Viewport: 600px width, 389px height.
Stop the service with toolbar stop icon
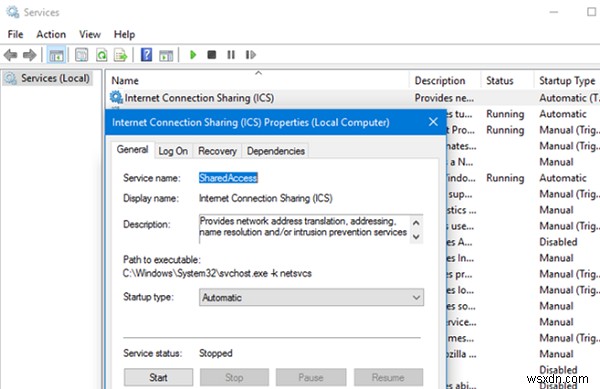[212, 55]
